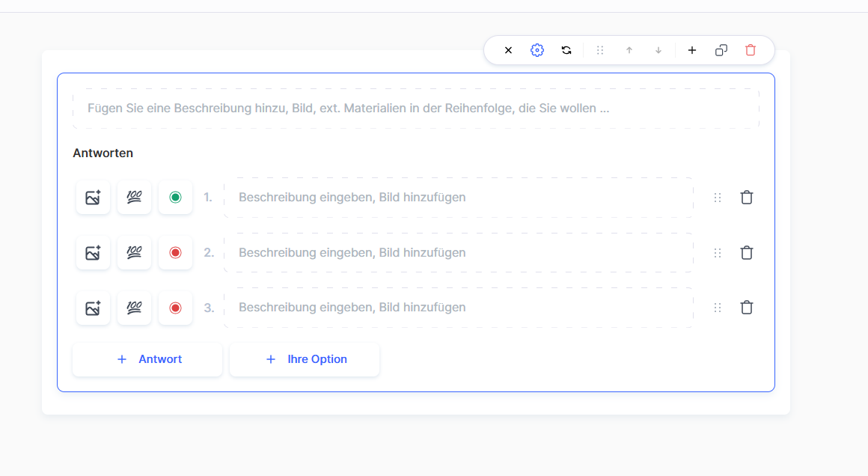Screen dimensions: 868x476
Task: Click answer 1 description input field
Action: pos(458,198)
